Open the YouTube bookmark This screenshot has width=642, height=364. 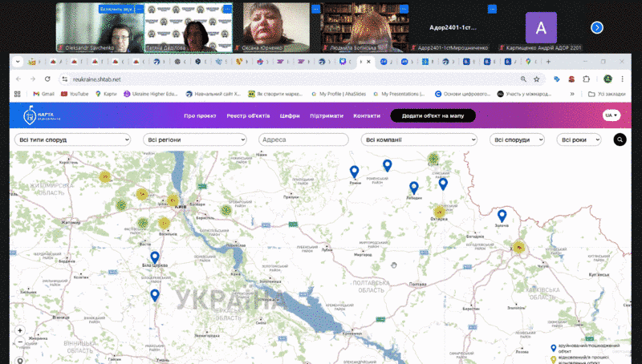(74, 94)
